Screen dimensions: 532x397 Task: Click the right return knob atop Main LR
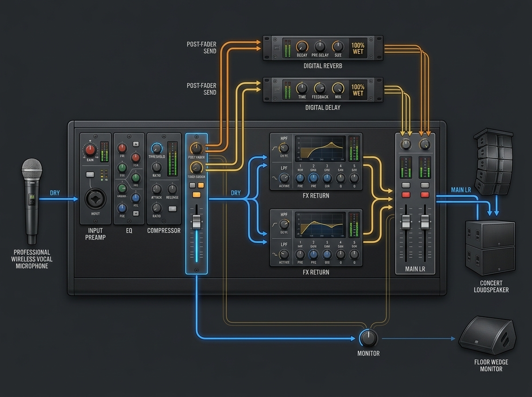425,144
